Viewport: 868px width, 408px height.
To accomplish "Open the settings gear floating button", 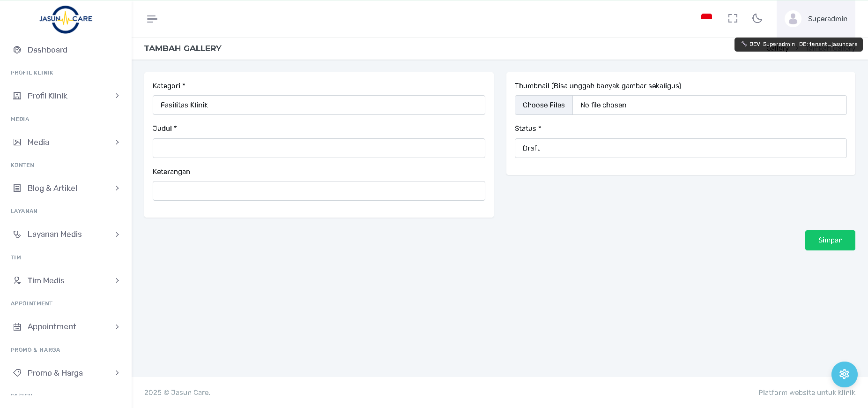I will (844, 374).
